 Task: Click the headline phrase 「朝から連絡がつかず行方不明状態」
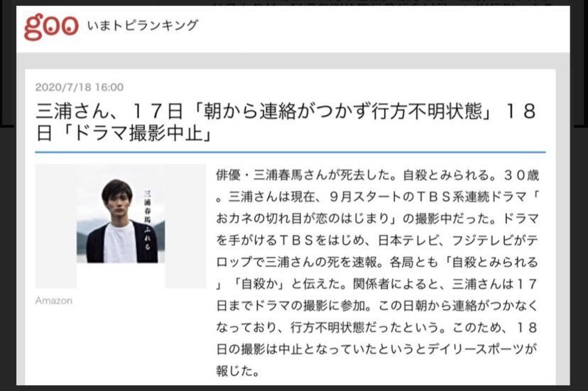pyautogui.click(x=342, y=111)
